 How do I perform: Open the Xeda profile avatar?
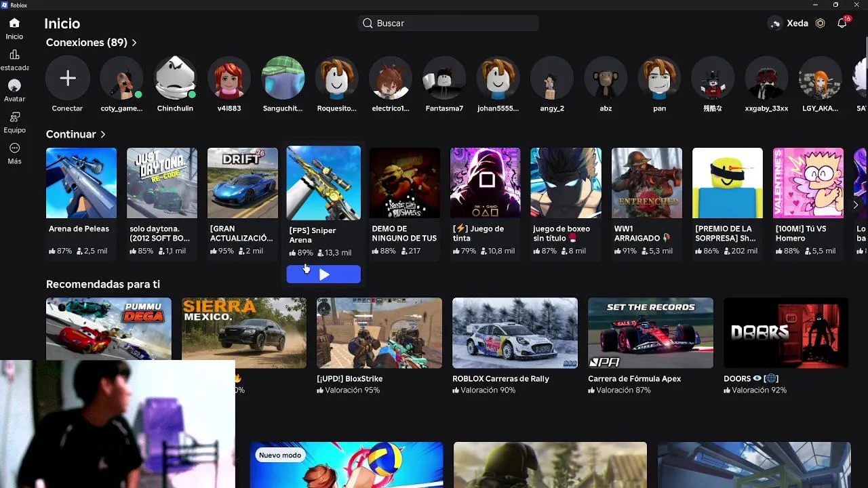(x=775, y=24)
